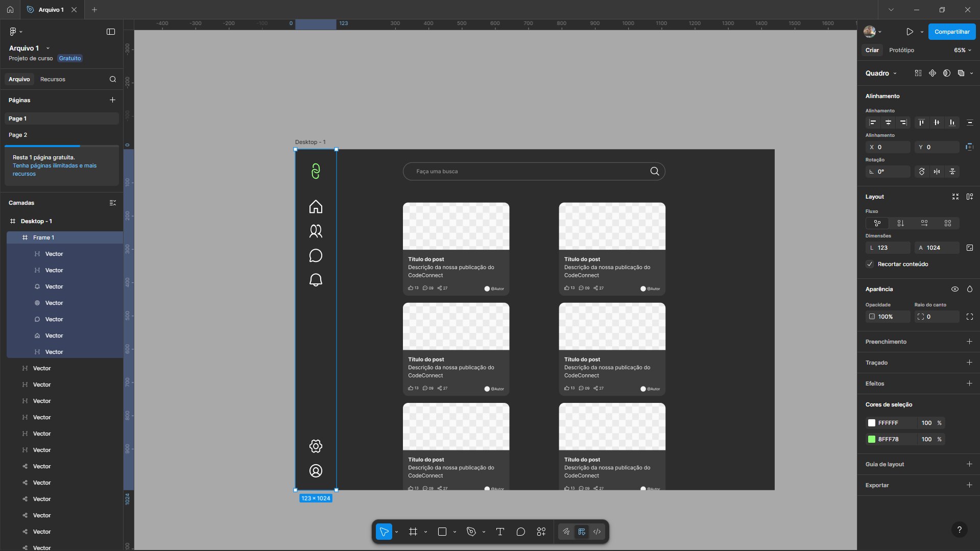Click the 8FFF78 green color swatch

pos(872,439)
